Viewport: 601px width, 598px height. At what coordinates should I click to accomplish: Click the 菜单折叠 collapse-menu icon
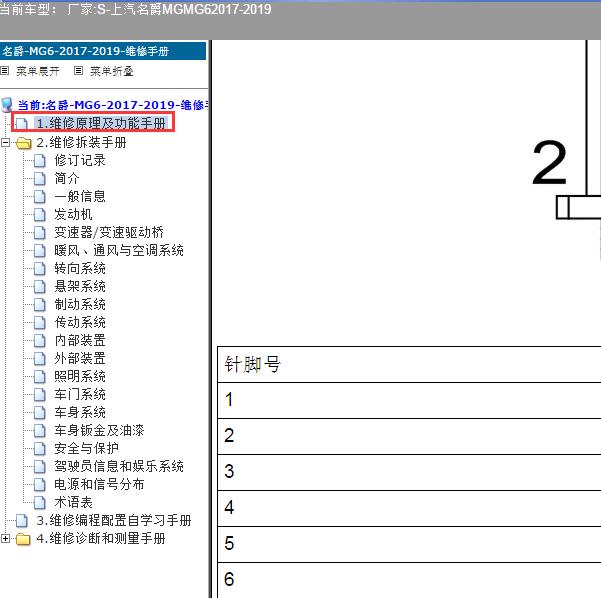click(78, 71)
